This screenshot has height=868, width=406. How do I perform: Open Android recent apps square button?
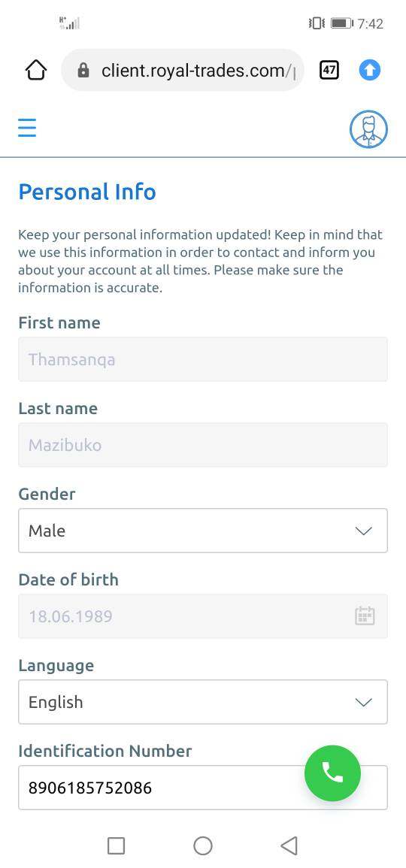point(116,845)
